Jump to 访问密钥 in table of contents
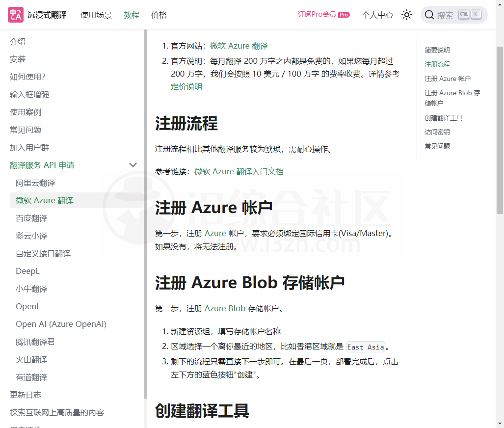 (437, 132)
